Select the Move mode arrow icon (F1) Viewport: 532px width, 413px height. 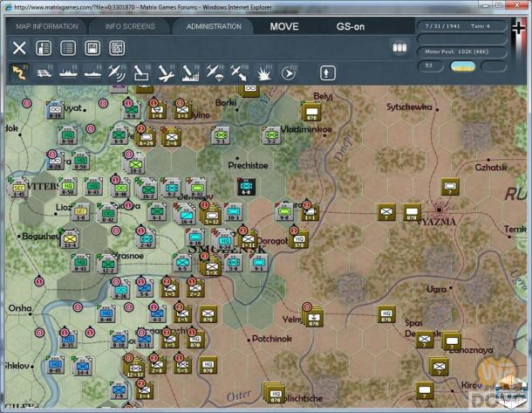coord(19,72)
